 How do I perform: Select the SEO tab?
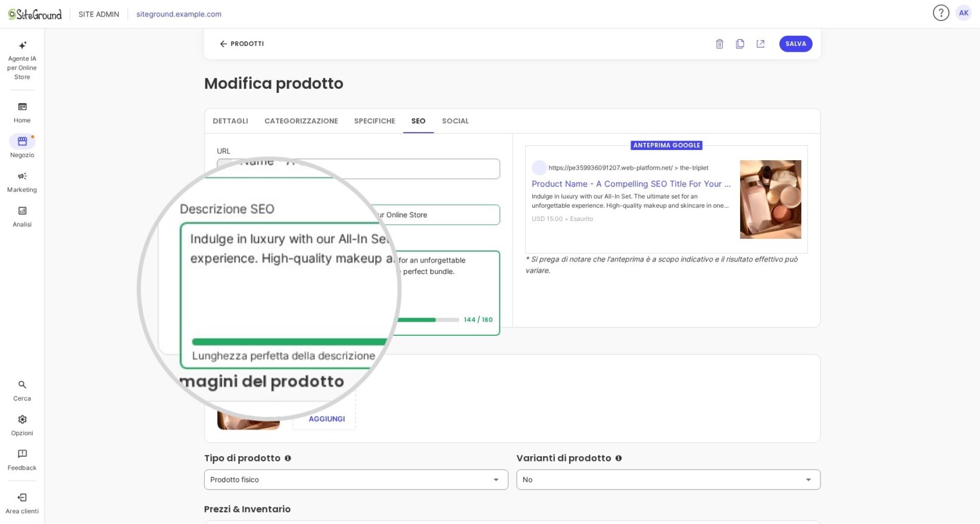coord(419,121)
